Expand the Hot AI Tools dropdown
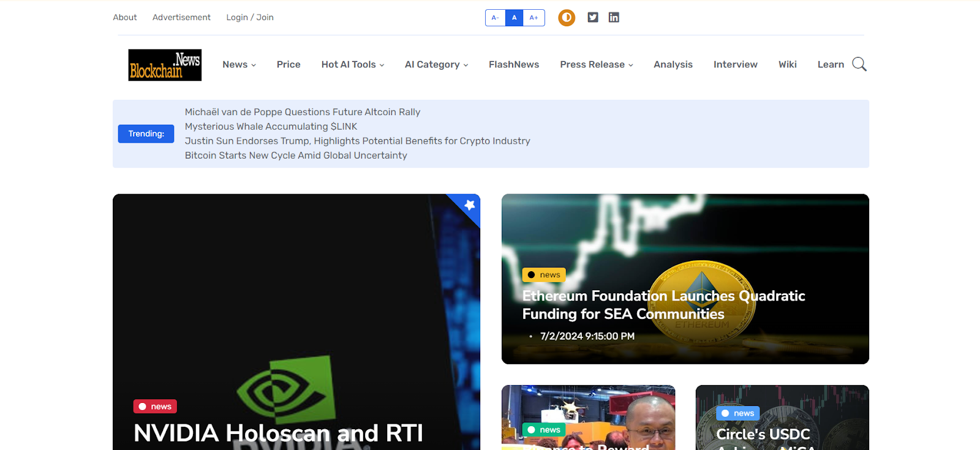 pos(353,64)
